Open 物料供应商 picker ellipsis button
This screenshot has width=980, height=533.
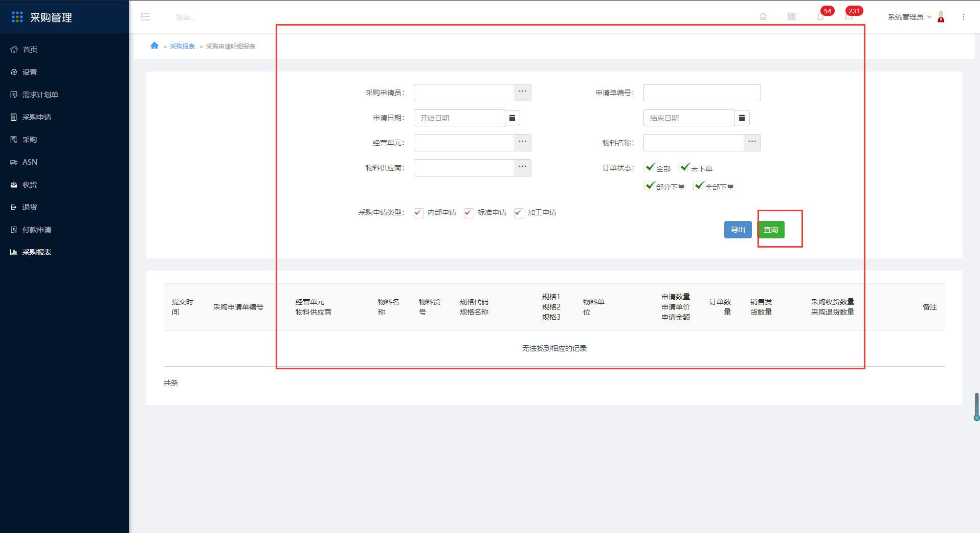[x=522, y=168]
